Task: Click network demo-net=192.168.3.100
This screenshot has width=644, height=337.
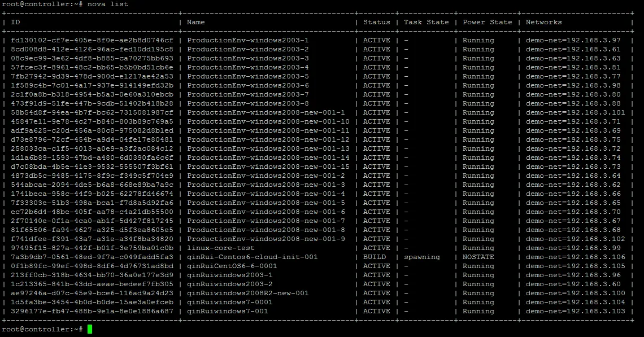Action: [576, 293]
